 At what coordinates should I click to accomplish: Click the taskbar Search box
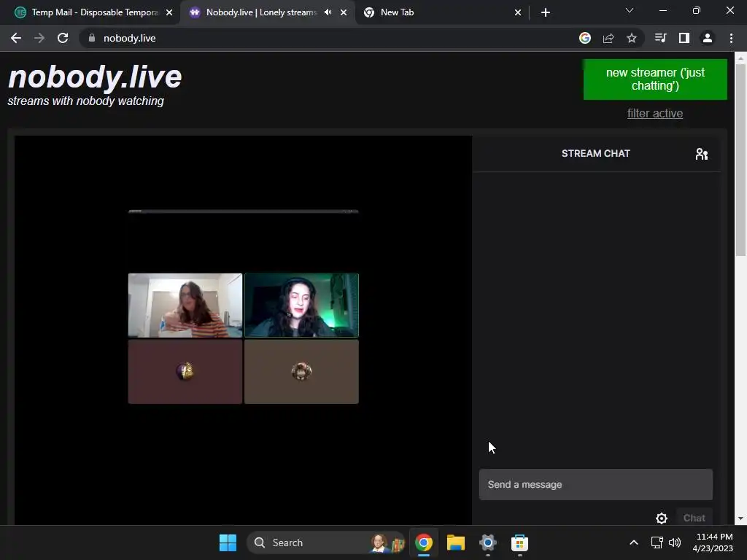tap(325, 542)
